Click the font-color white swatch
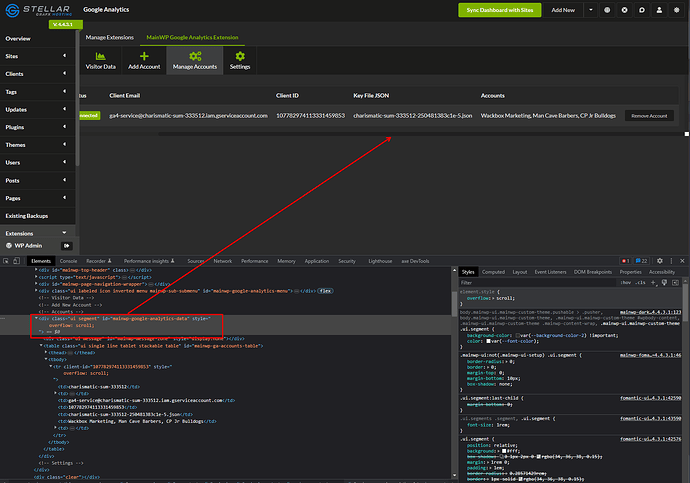 [x=488, y=341]
